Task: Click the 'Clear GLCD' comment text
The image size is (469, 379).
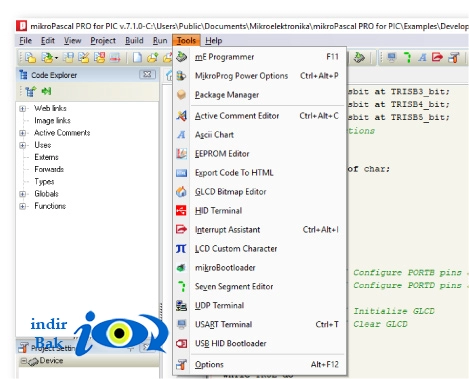Action: 380,324
